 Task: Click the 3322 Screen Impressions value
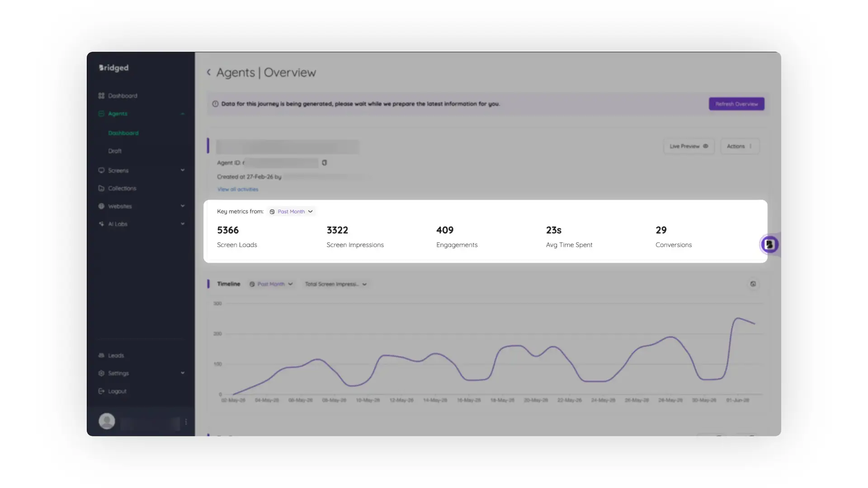[337, 230]
